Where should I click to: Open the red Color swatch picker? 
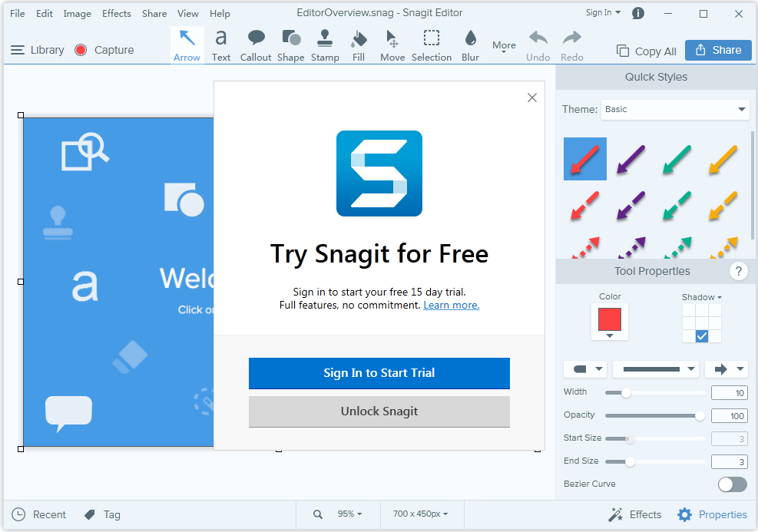click(x=610, y=322)
